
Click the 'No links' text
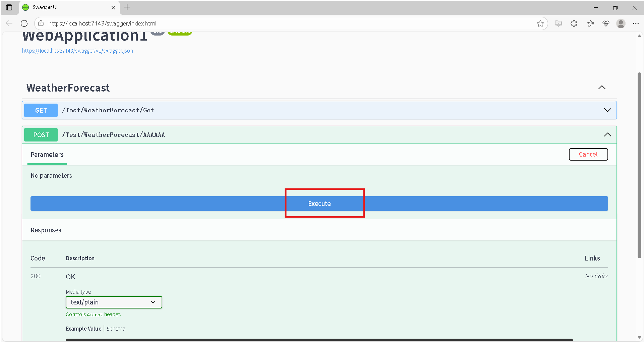[596, 276]
